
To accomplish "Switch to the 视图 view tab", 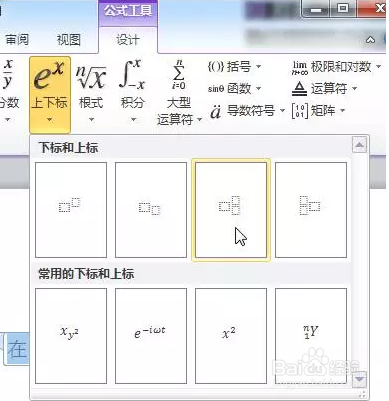I will [x=69, y=40].
